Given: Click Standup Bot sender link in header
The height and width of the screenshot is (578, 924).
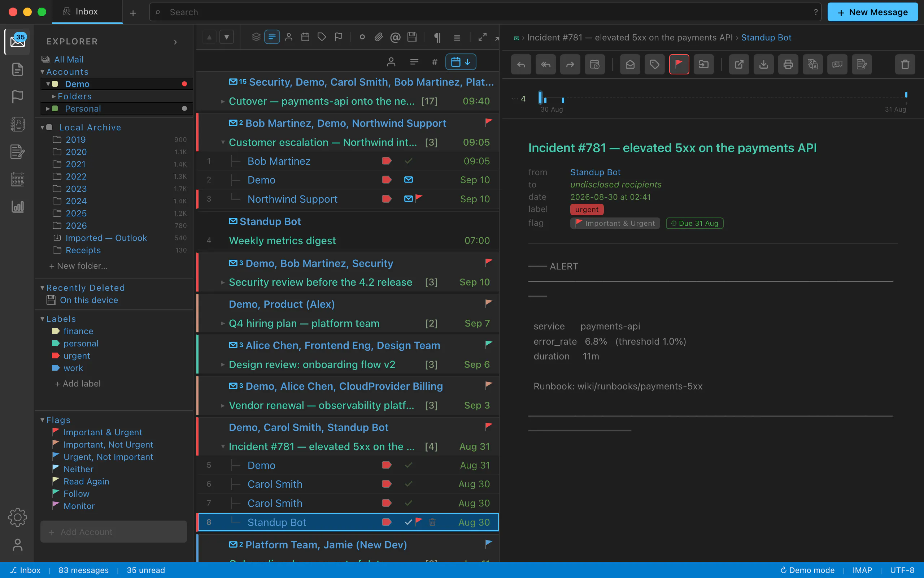Looking at the screenshot, I should tap(595, 172).
